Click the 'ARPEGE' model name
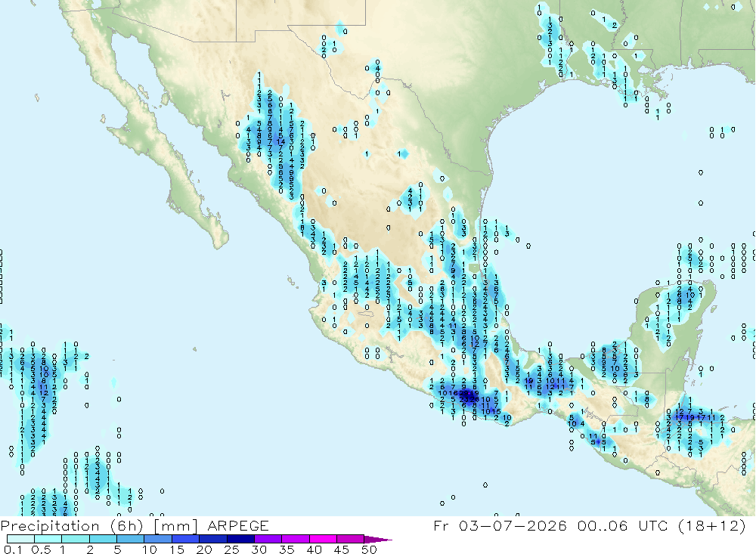Screen dimensions: 756x554 (x=238, y=525)
